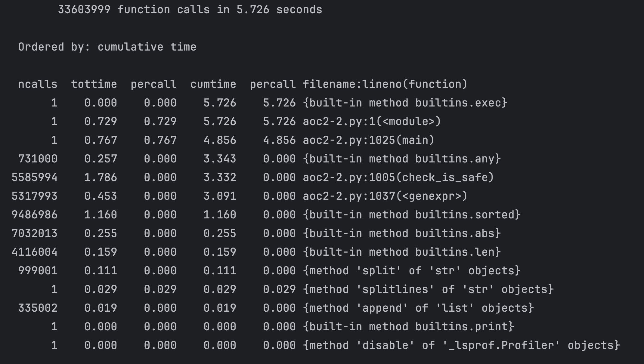This screenshot has height=364, width=644.
Task: Click the 'cumtime' column header
Action: [213, 84]
